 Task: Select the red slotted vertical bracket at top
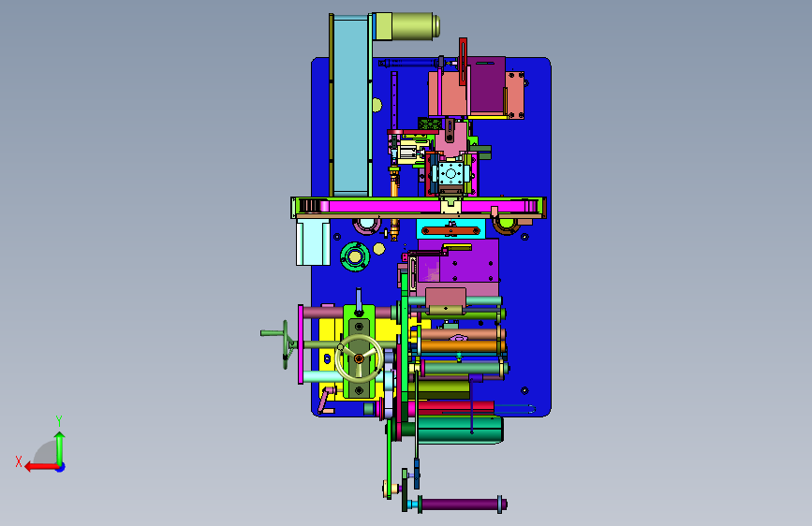(x=463, y=61)
